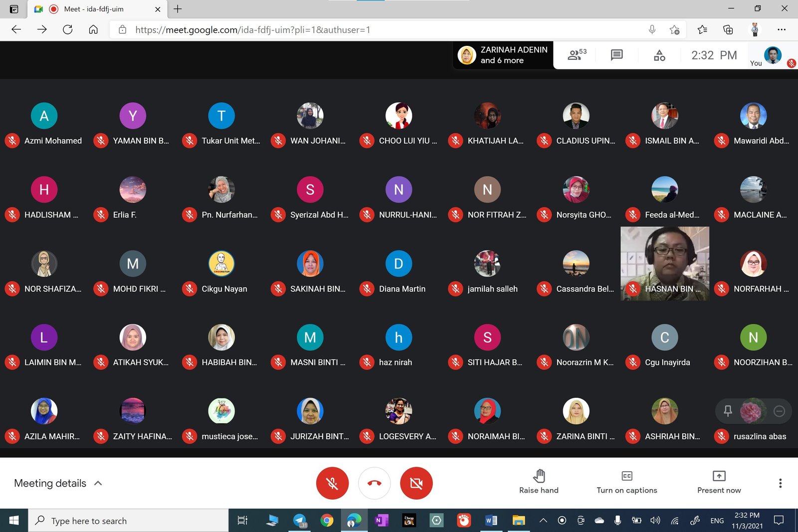Open Google Chrome from taskbar

click(327, 521)
